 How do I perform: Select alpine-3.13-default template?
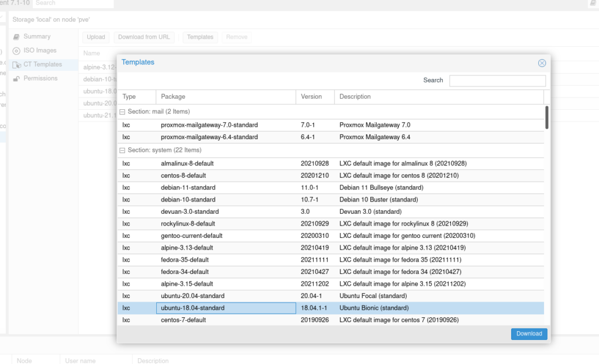tap(331, 248)
